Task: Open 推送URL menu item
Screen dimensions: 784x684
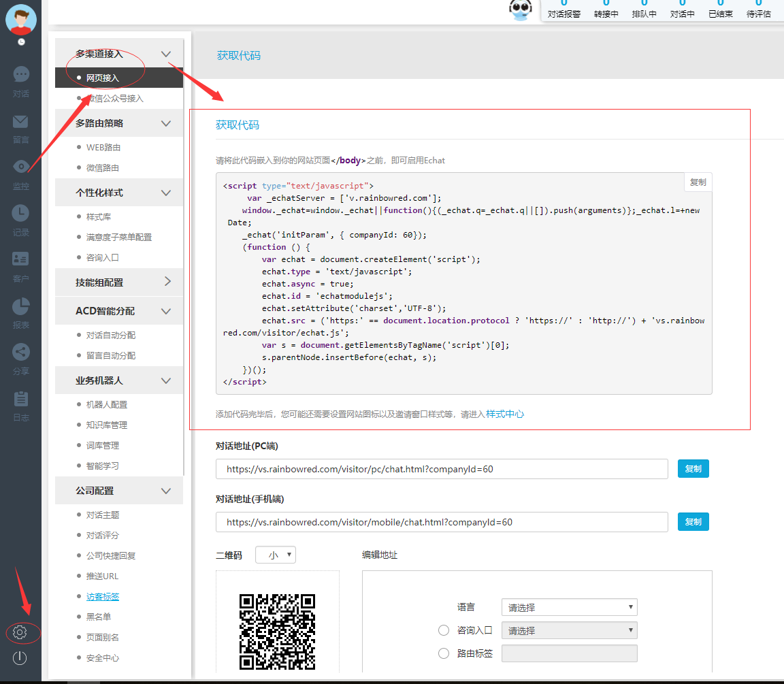Action: point(102,576)
